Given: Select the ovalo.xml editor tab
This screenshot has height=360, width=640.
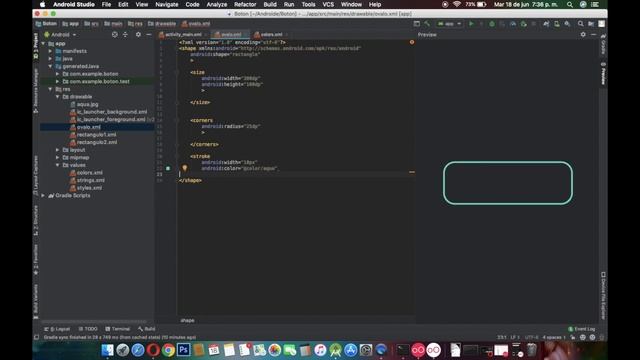Looking at the screenshot, I should pos(229,35).
